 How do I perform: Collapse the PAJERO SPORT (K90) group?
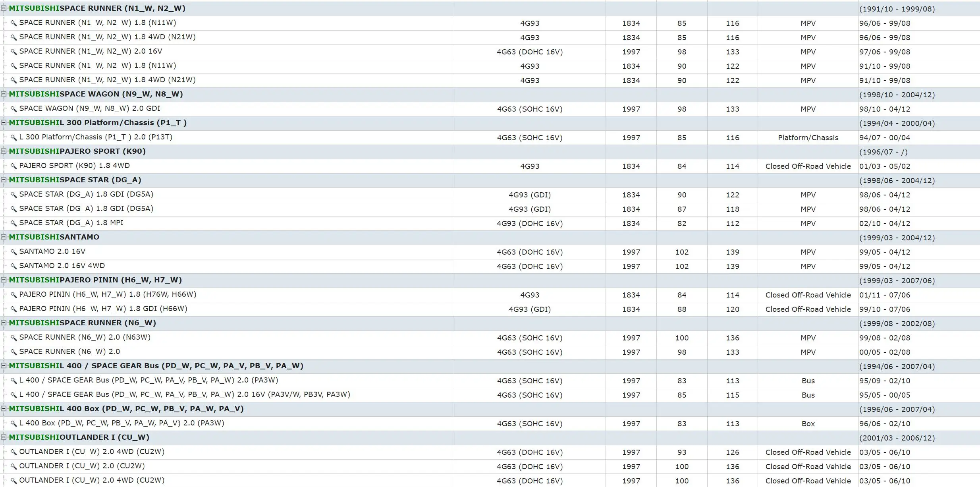coord(4,151)
